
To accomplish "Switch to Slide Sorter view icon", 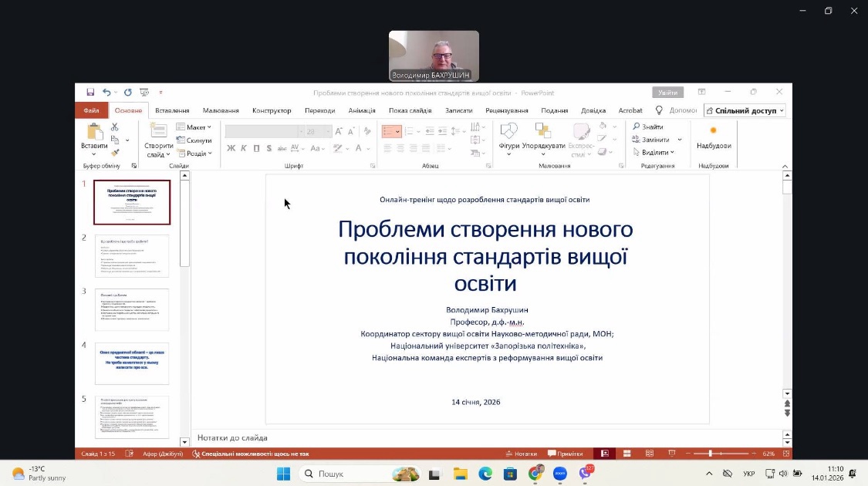I will (627, 454).
